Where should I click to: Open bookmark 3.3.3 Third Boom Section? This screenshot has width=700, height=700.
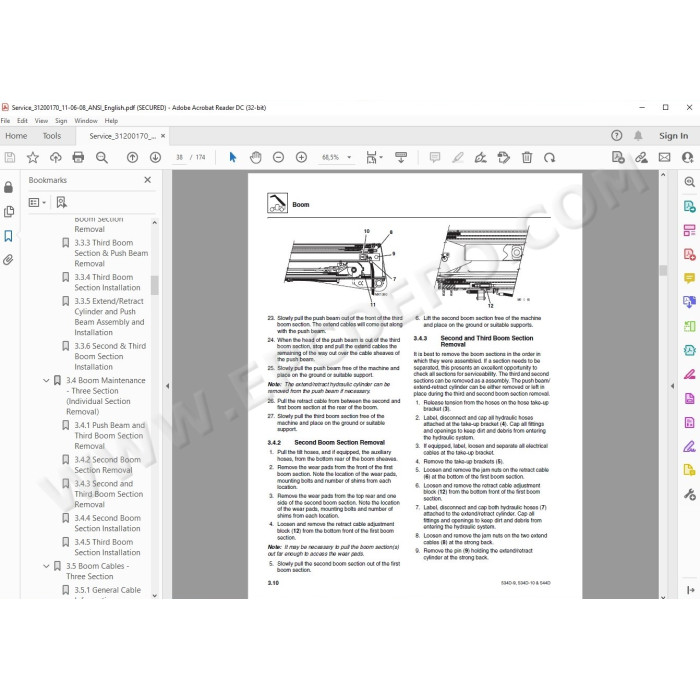tap(111, 253)
